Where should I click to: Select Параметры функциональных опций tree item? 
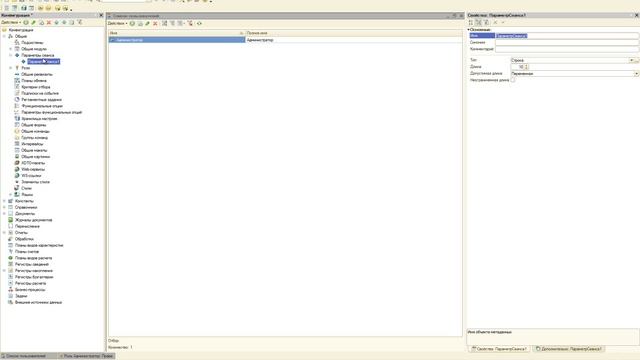click(x=52, y=112)
